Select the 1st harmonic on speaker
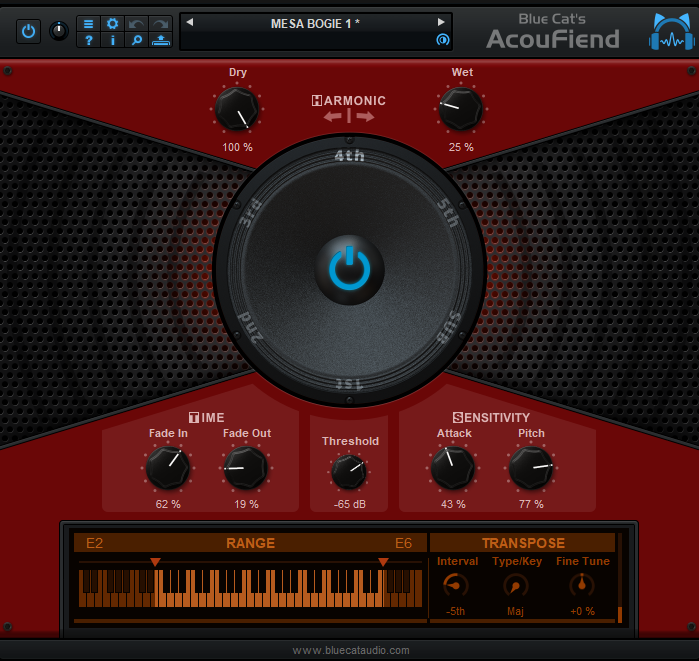 tap(350, 384)
